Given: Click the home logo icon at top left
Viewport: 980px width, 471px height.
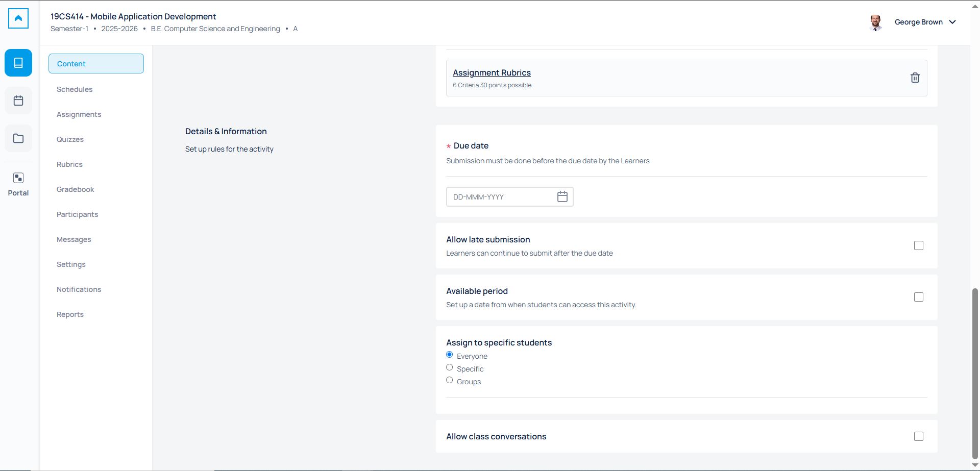Looking at the screenshot, I should pos(18,18).
